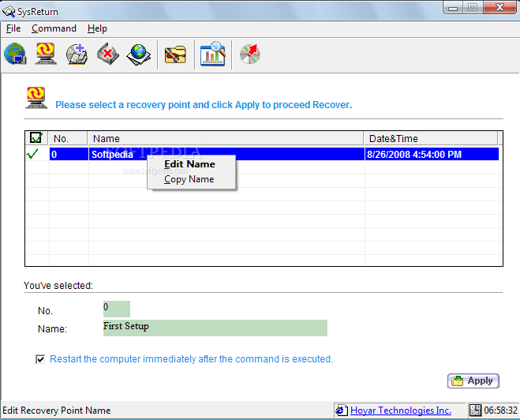
Task: Click the 8/26/2008 4:54:00 PM cell
Action: pyautogui.click(x=432, y=154)
